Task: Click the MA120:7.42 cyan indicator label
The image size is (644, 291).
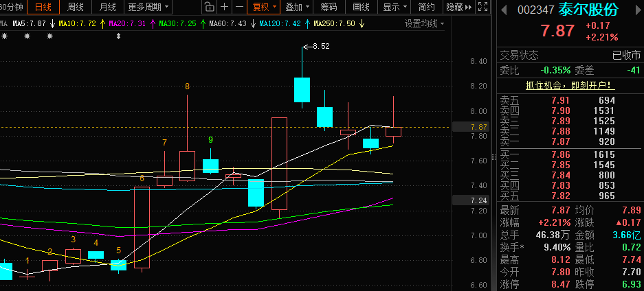Action: pyautogui.click(x=280, y=24)
